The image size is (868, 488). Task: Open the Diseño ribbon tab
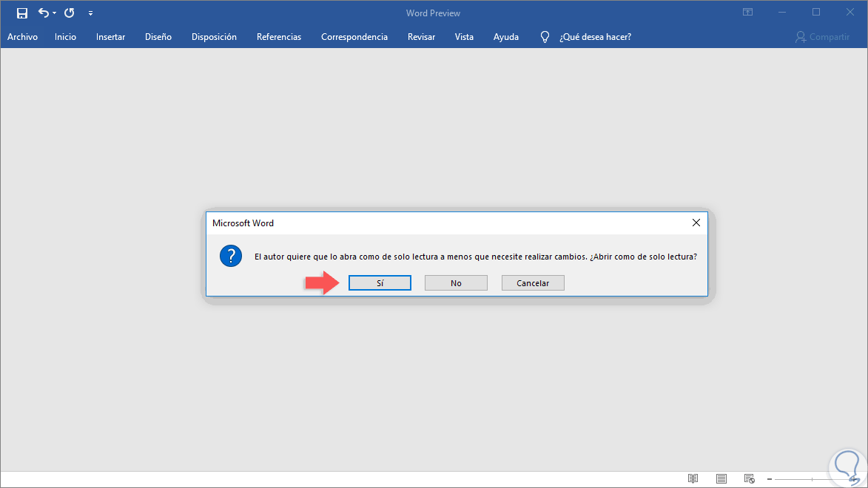(158, 36)
